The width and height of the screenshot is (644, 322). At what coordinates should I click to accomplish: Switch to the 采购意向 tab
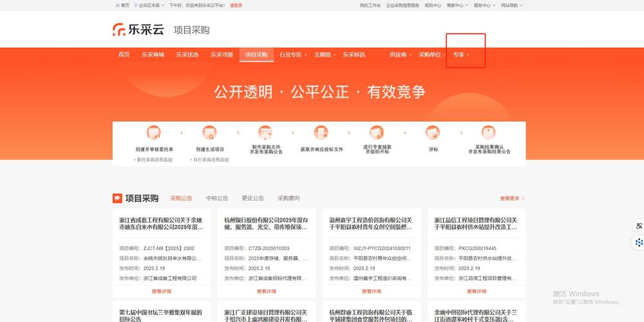pyautogui.click(x=289, y=198)
